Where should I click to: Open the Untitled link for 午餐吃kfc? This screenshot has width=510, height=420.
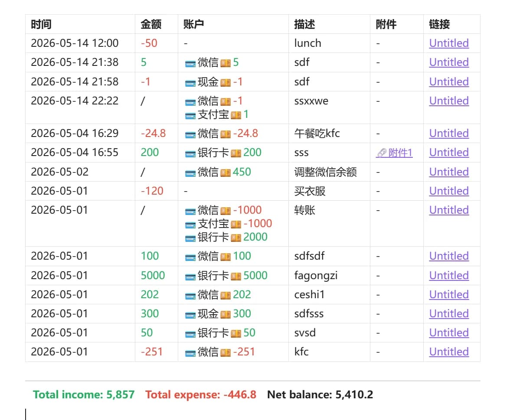(449, 133)
